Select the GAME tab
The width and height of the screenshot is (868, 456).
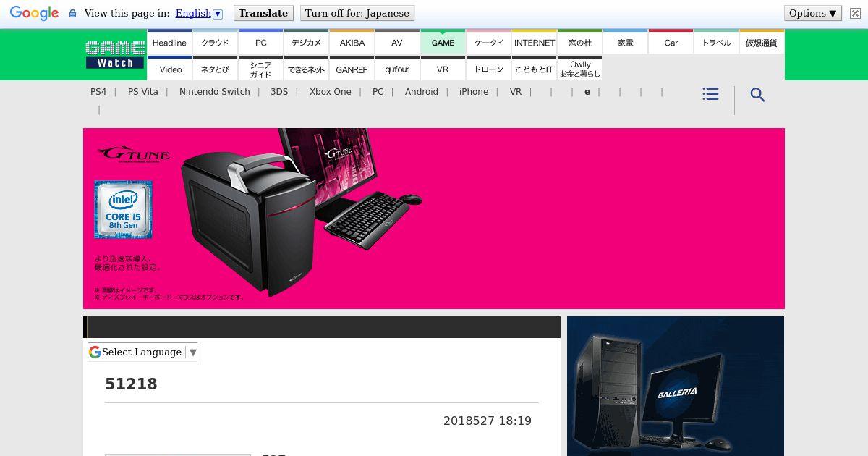coord(443,43)
